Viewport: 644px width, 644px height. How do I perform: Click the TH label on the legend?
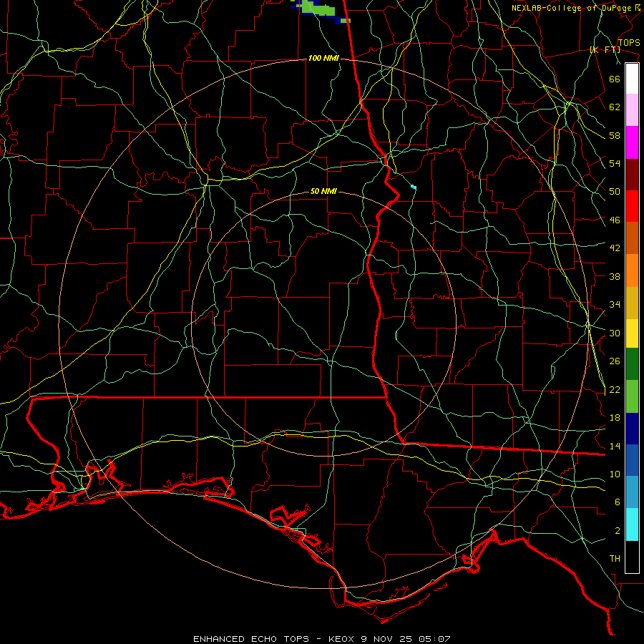point(615,559)
